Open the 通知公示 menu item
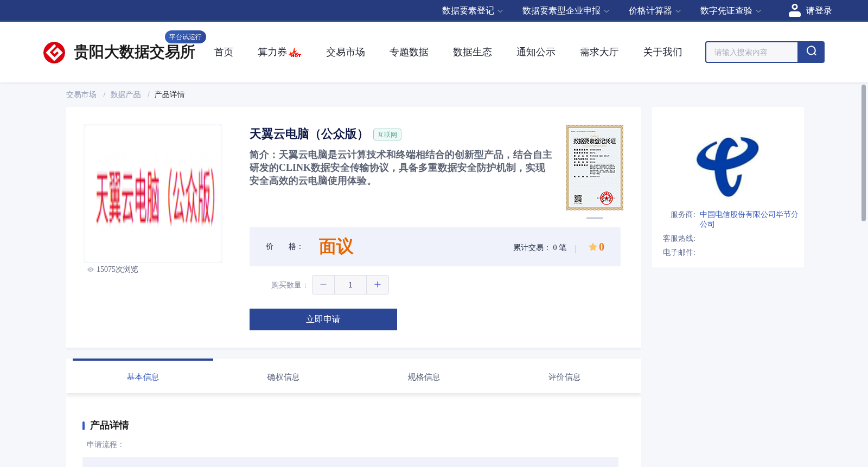Viewport: 868px width, 467px height. 536,52
